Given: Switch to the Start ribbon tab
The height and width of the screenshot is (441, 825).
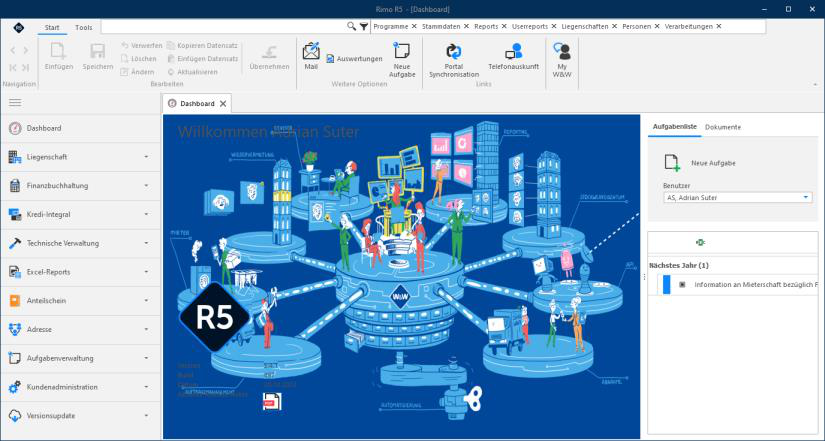Looking at the screenshot, I should [52, 27].
